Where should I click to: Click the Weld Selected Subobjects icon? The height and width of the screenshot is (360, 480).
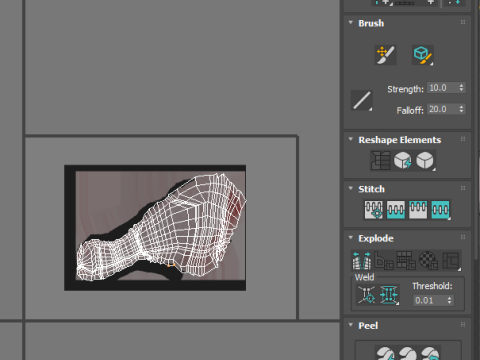click(389, 295)
